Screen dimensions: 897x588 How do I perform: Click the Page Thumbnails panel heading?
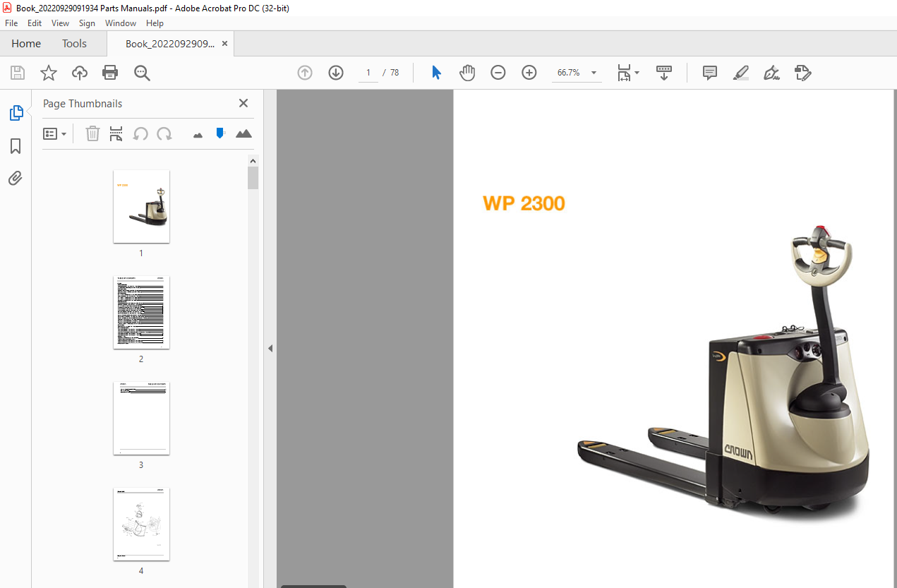click(83, 103)
